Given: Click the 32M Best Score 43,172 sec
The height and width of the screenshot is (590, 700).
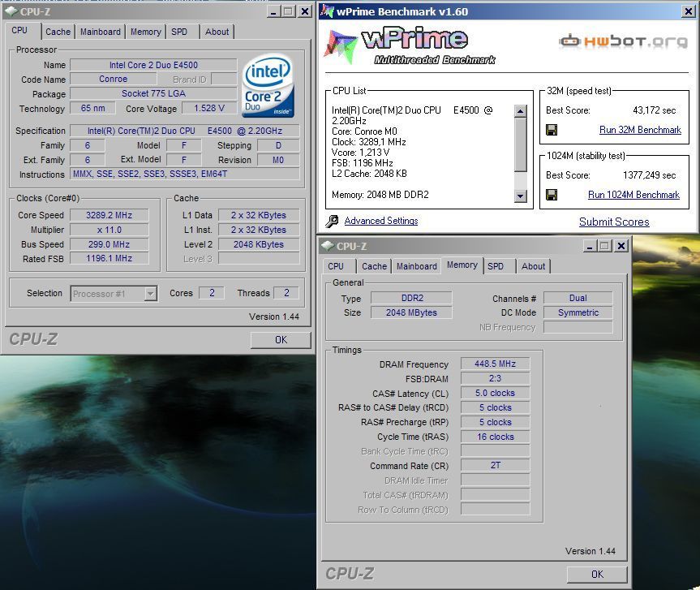Looking at the screenshot, I should point(654,110).
